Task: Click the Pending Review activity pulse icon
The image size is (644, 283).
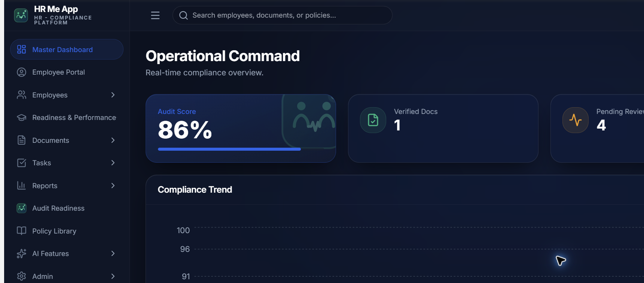Action: (x=576, y=120)
